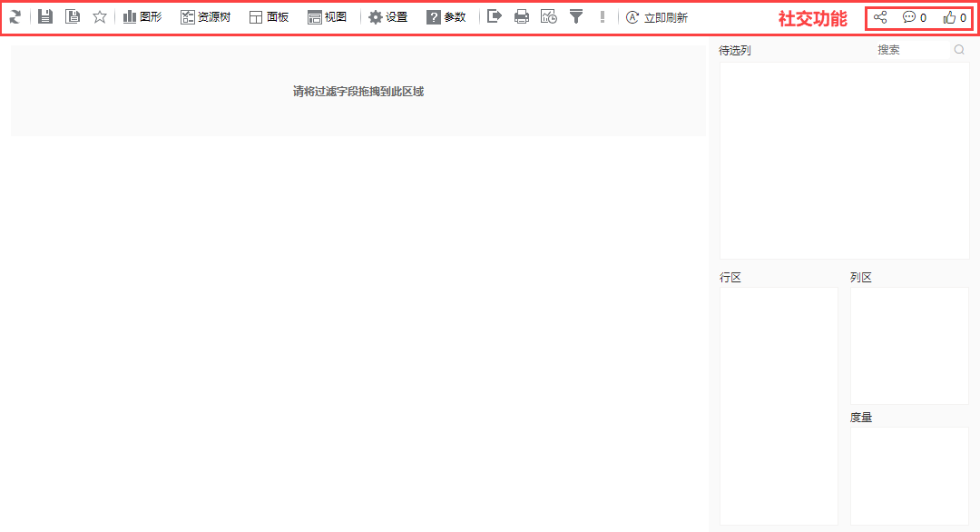Click the scheduled task clock icon
980x532 pixels.
coord(549,17)
